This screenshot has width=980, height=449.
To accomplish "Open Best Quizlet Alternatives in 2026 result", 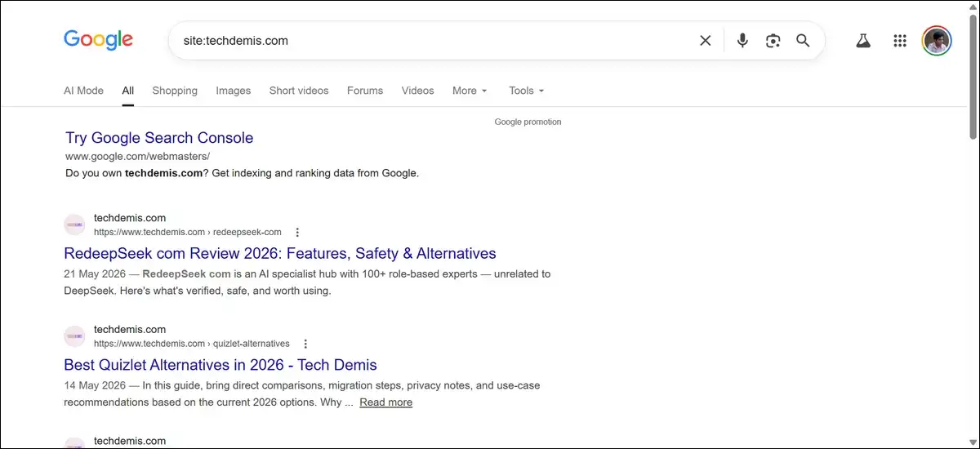I will (x=220, y=365).
